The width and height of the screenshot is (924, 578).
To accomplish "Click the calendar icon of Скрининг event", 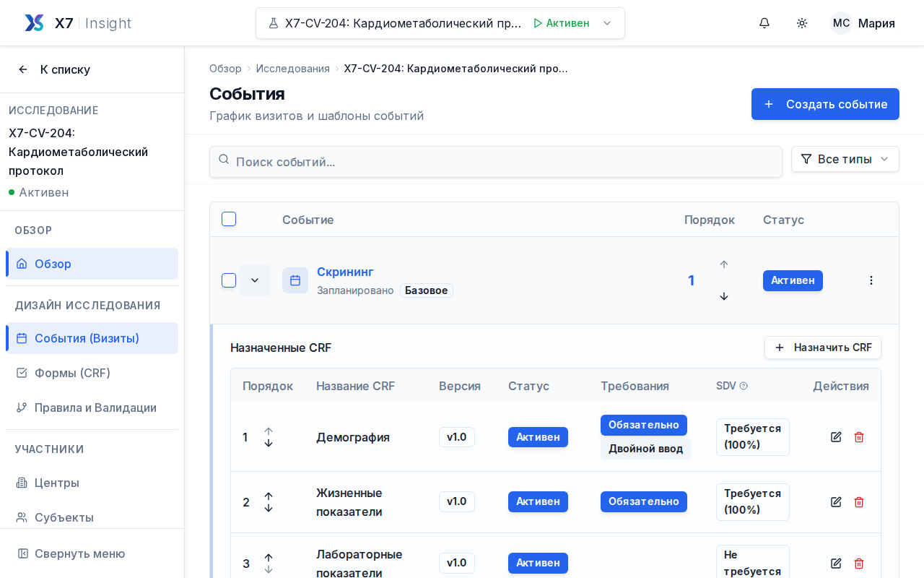I will pos(295,280).
